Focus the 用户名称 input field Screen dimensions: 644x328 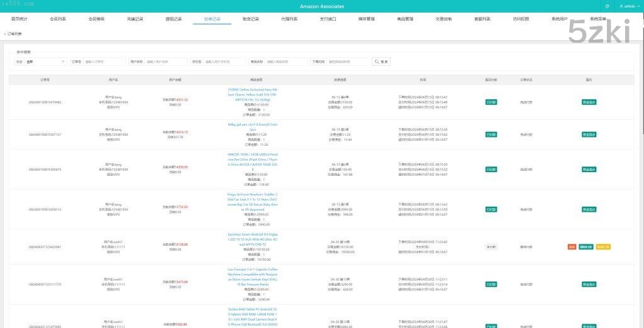165,62
